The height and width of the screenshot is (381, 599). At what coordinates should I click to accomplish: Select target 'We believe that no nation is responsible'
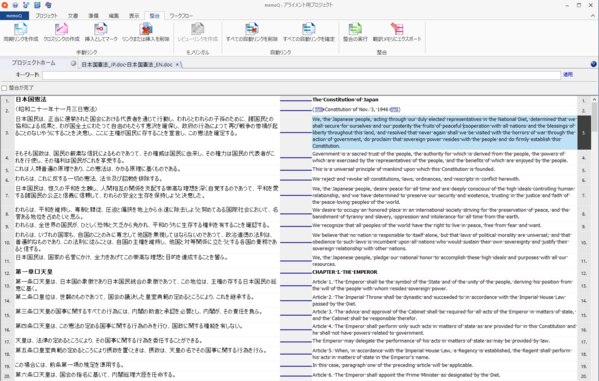(x=442, y=242)
